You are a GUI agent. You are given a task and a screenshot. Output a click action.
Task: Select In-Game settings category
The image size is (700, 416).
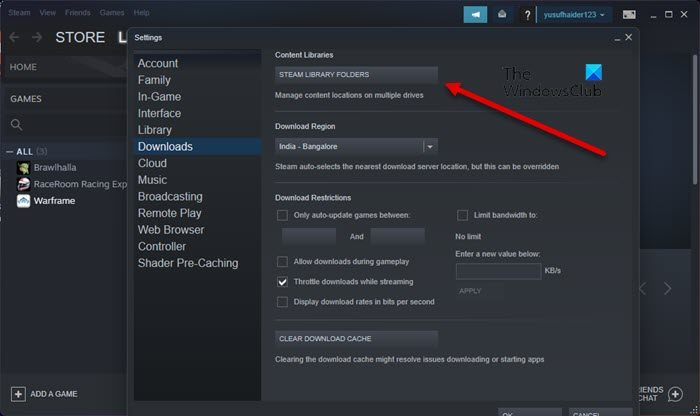[x=197, y=96]
